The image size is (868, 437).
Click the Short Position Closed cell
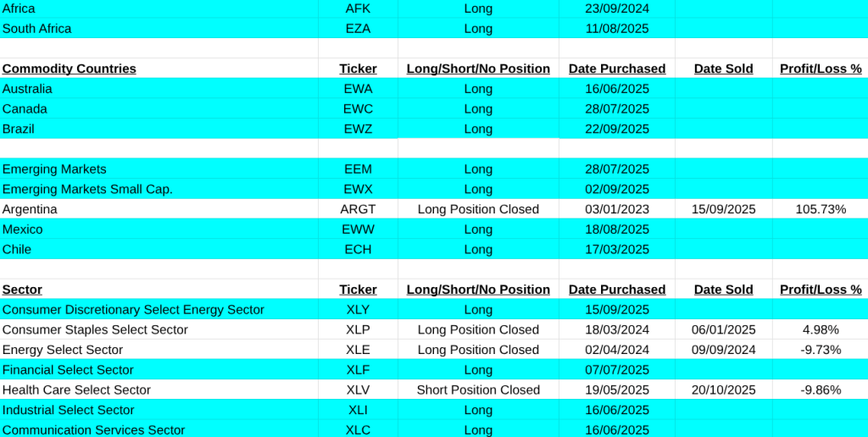click(x=478, y=390)
